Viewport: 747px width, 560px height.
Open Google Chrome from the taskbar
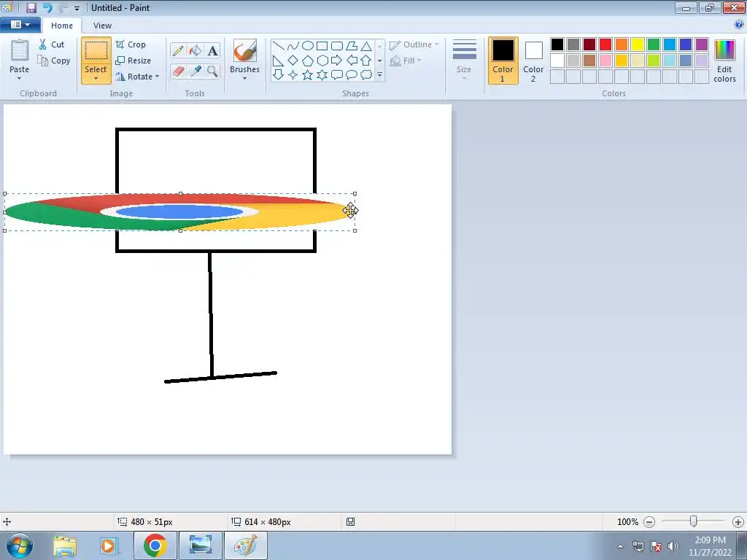[x=155, y=545]
